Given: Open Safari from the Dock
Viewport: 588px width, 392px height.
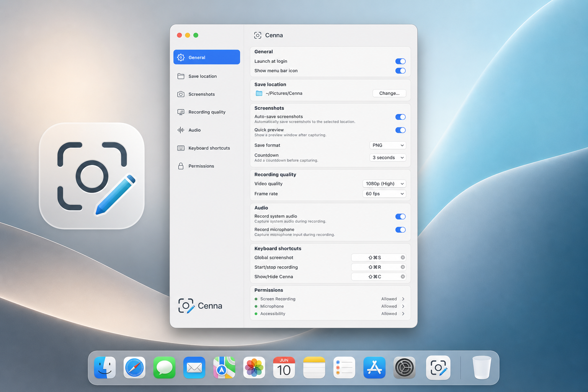Looking at the screenshot, I should tap(134, 368).
